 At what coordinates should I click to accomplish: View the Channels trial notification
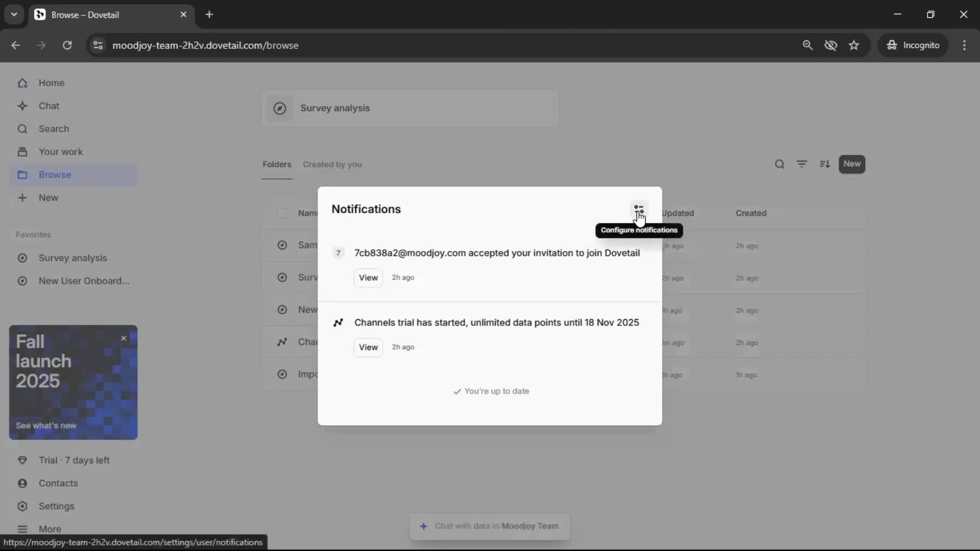(x=368, y=347)
